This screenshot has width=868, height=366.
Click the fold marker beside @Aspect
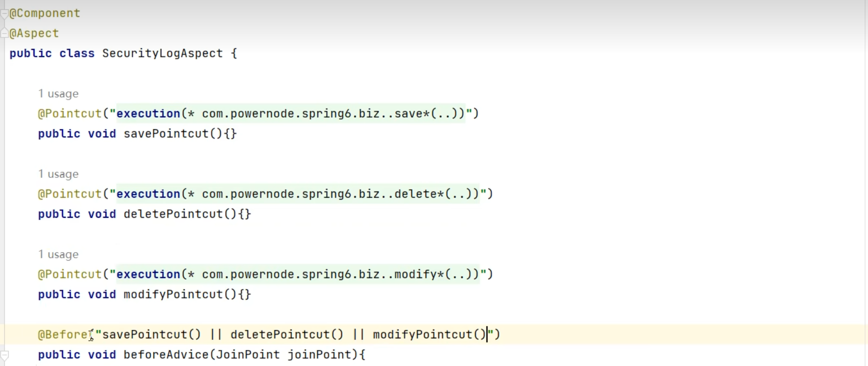(4, 34)
